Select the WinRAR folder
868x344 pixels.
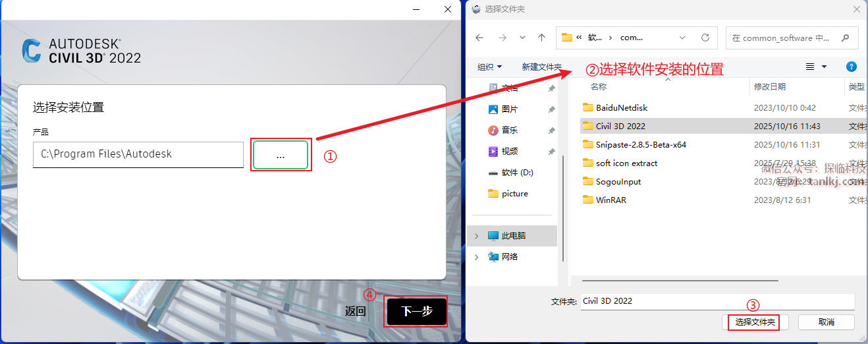pyautogui.click(x=611, y=200)
